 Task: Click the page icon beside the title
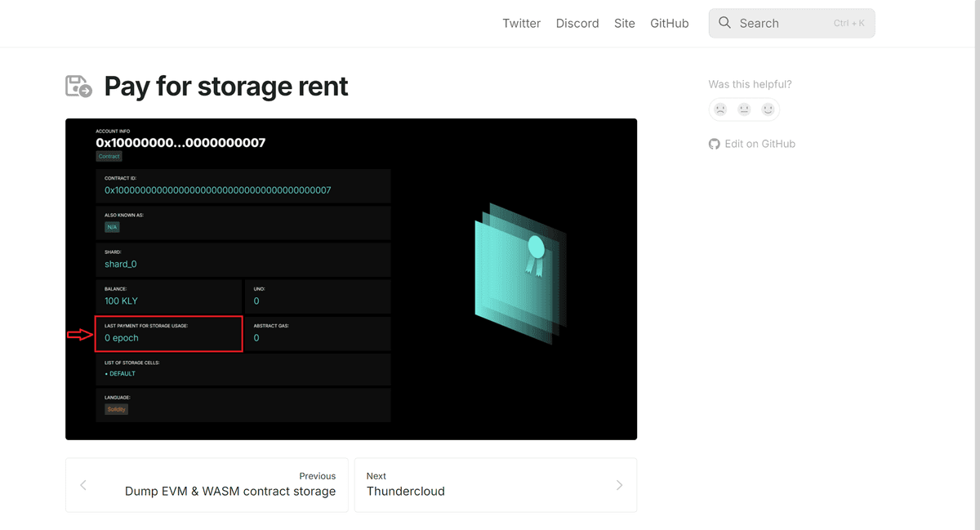[x=79, y=86]
